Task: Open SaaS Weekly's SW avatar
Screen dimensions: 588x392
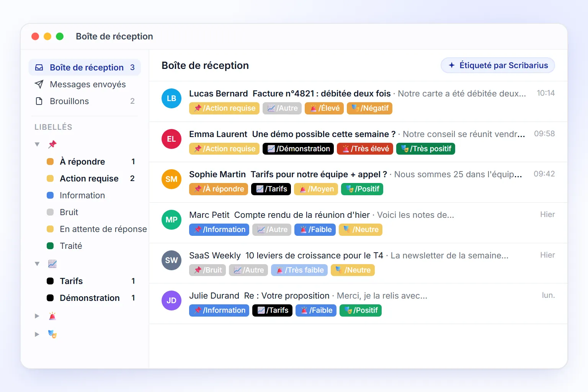Action: [x=171, y=260]
